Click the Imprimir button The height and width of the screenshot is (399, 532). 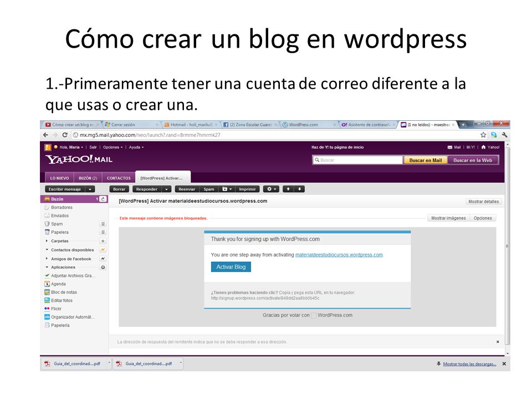click(x=247, y=190)
